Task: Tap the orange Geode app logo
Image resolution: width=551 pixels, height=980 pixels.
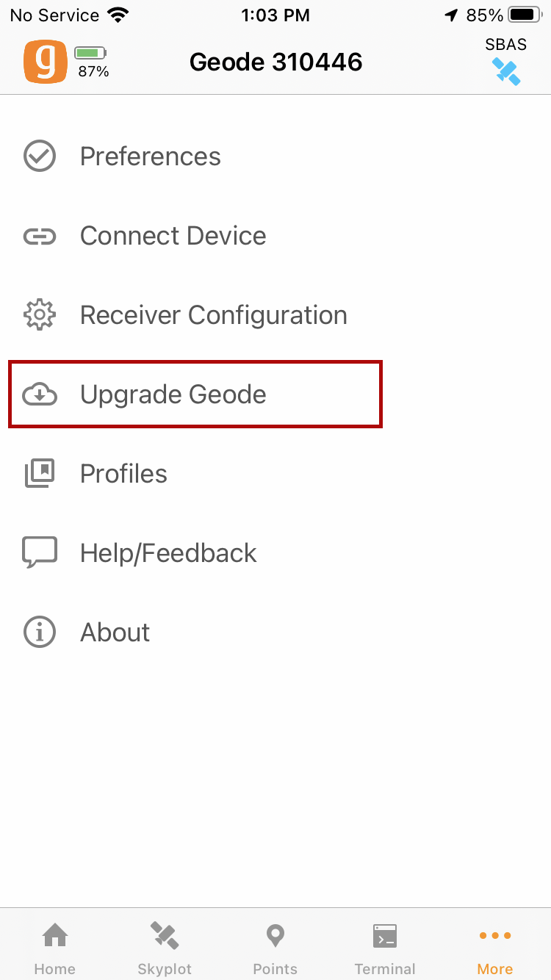Action: point(45,62)
